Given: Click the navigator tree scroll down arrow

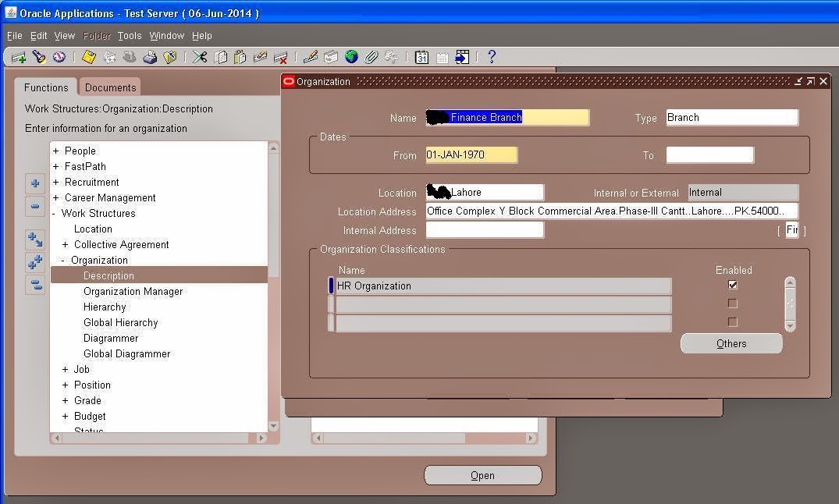Looking at the screenshot, I should click(x=273, y=427).
